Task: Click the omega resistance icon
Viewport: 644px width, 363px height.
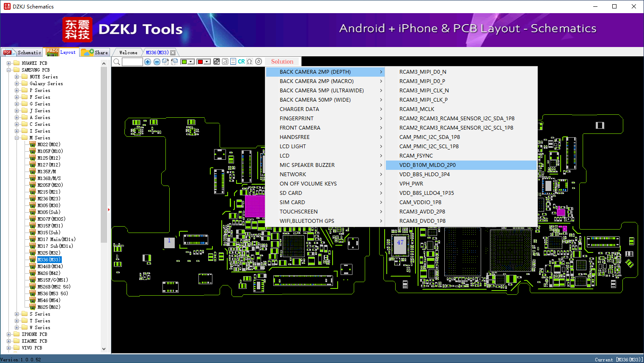Action: [x=250, y=61]
